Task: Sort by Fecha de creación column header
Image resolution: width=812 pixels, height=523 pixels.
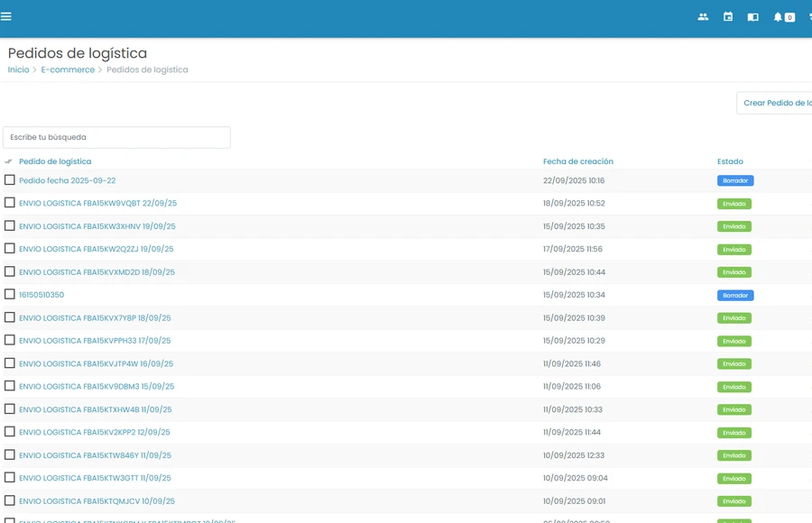Action: click(x=578, y=161)
